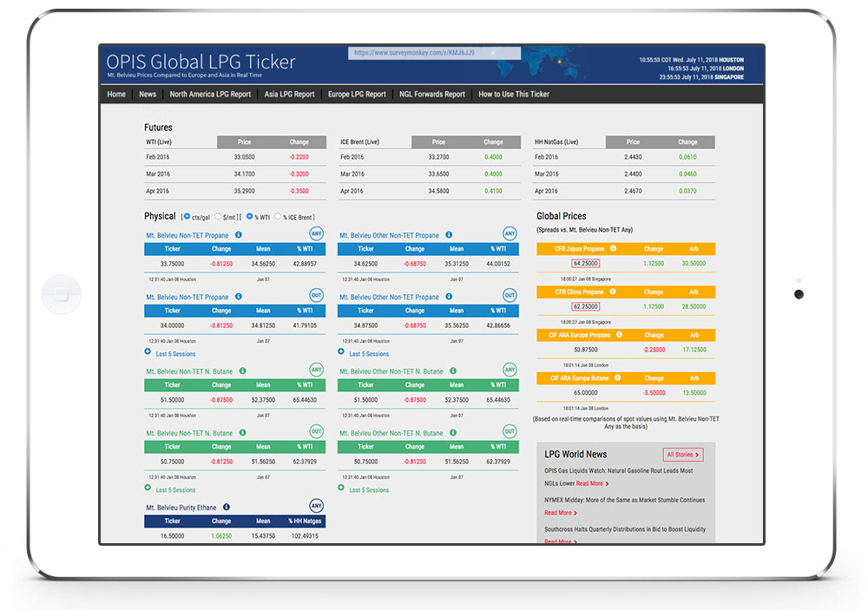Screen dimensions: 868x610
Task: Open Read More under NYMEX Midday story
Action: (558, 513)
